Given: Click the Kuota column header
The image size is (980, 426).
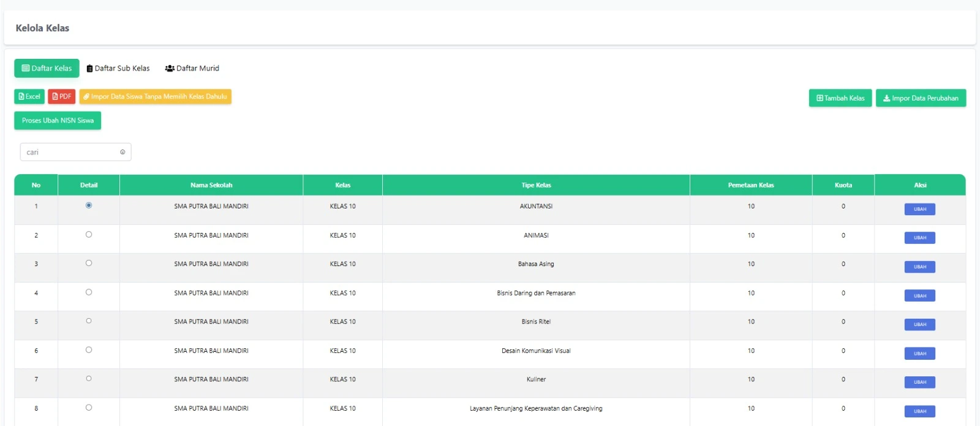Looking at the screenshot, I should point(843,185).
